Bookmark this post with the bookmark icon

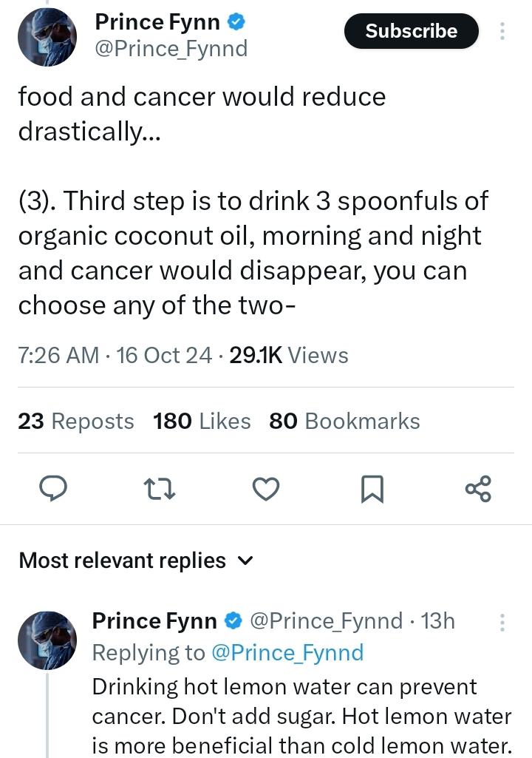click(371, 489)
